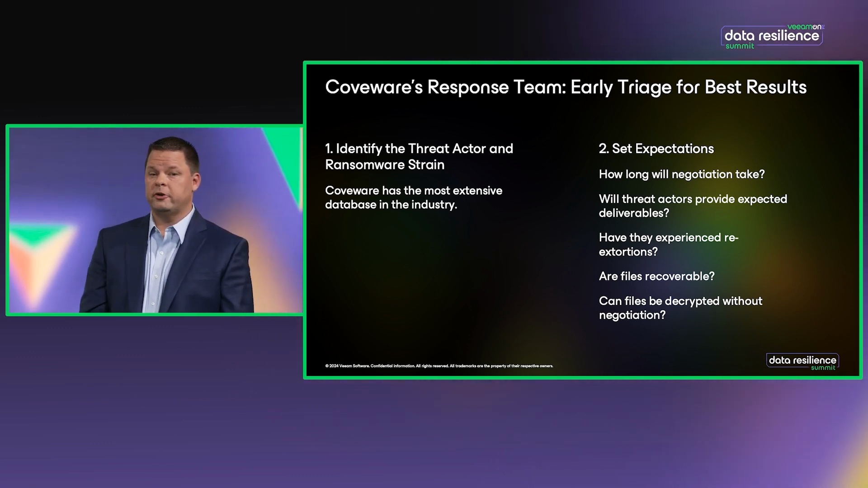Select heading "1. Identify the Threat Actor"
The height and width of the screenshot is (488, 868).
click(419, 156)
